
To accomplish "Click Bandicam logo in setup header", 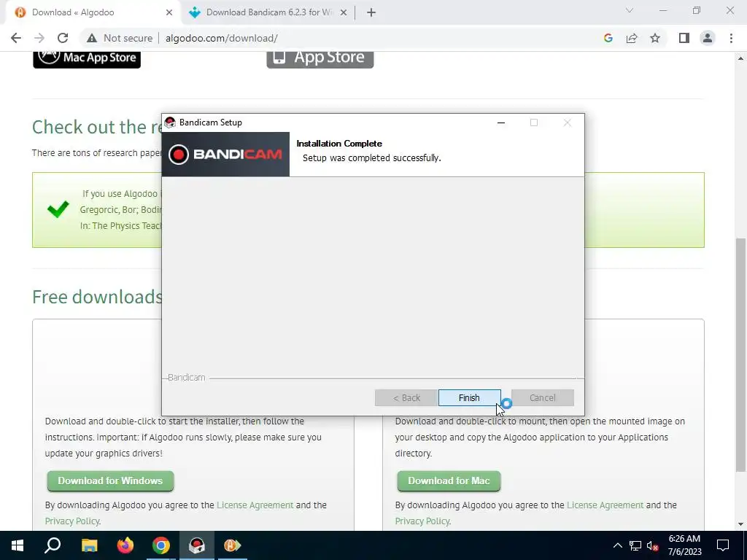I will click(x=225, y=155).
